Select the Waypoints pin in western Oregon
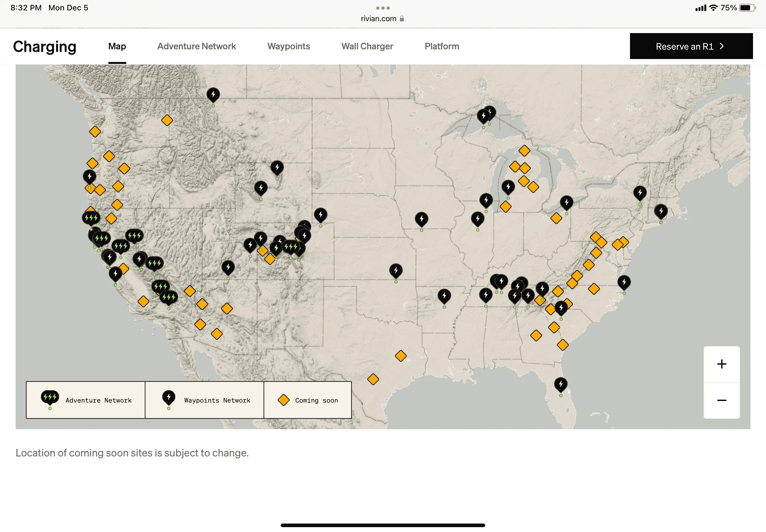This screenshot has height=532, width=766. [x=89, y=177]
